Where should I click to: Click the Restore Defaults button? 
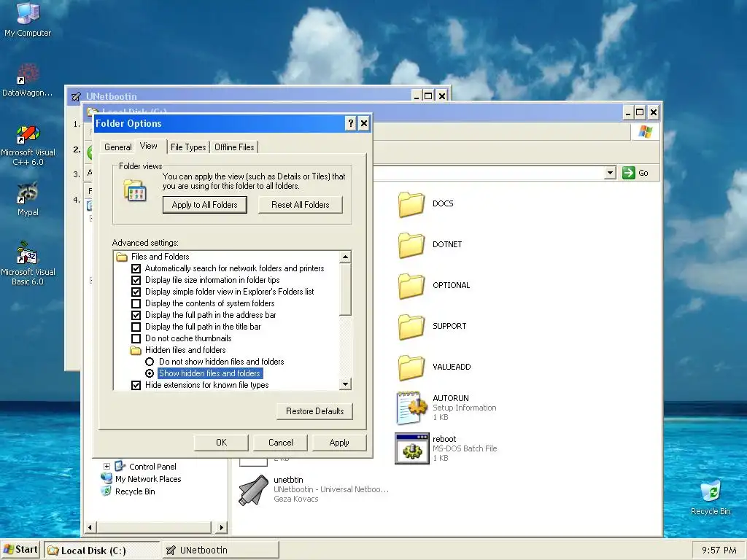click(314, 411)
